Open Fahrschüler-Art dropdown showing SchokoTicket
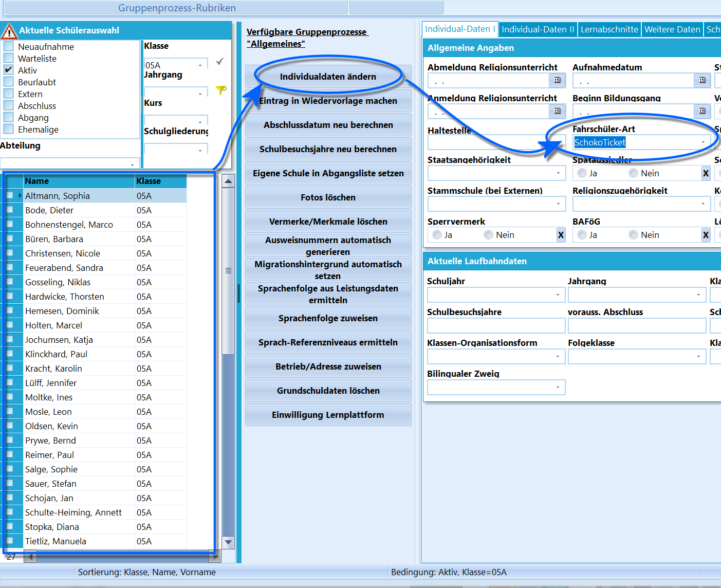The width and height of the screenshot is (721, 588). pyautogui.click(x=703, y=142)
